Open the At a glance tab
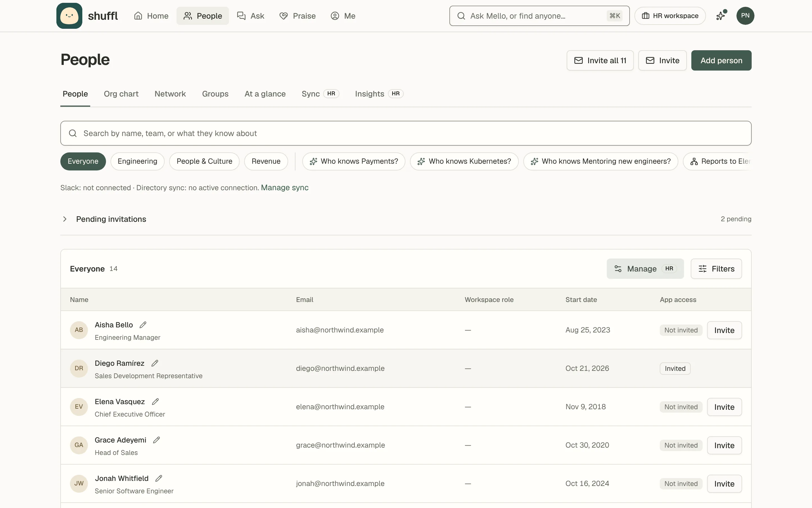This screenshot has height=508, width=812. click(265, 94)
